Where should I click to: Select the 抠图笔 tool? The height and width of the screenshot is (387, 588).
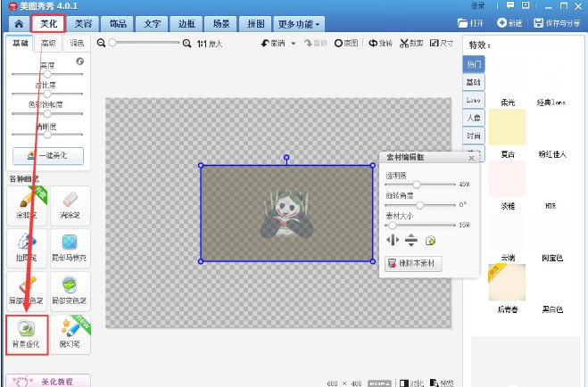pos(27,248)
